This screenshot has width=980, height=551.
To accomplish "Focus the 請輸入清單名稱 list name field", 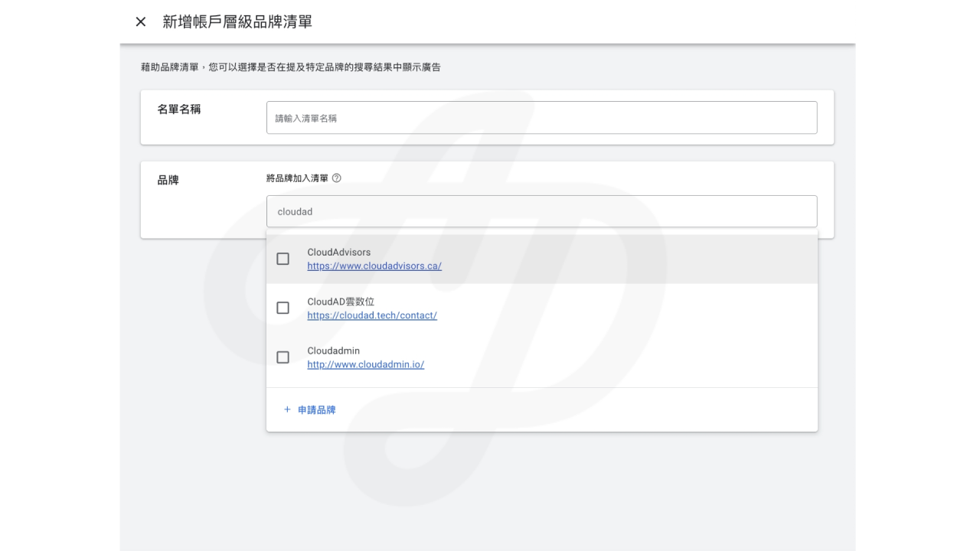I will pos(541,118).
